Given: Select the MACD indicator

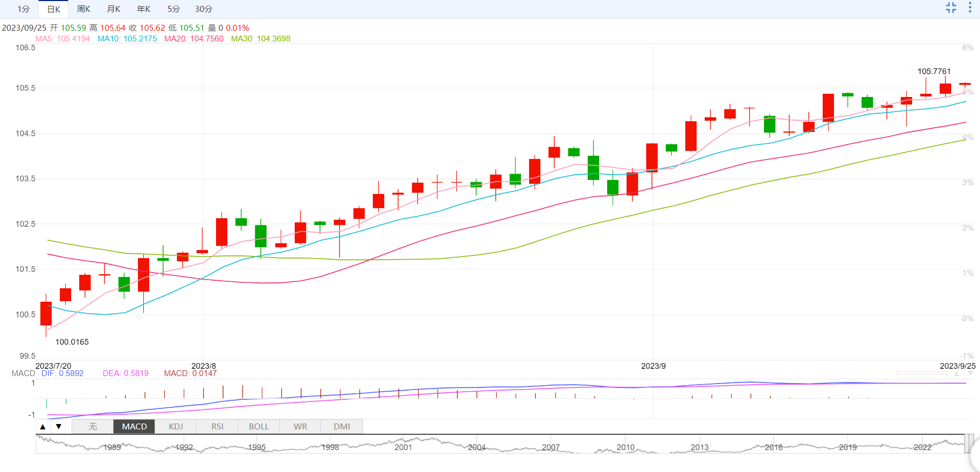Looking at the screenshot, I should [x=134, y=427].
